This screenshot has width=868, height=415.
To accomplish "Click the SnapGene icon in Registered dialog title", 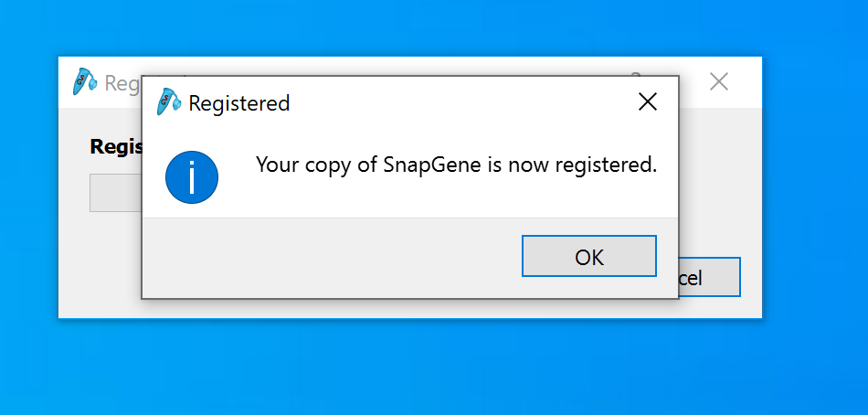I will 169,102.
